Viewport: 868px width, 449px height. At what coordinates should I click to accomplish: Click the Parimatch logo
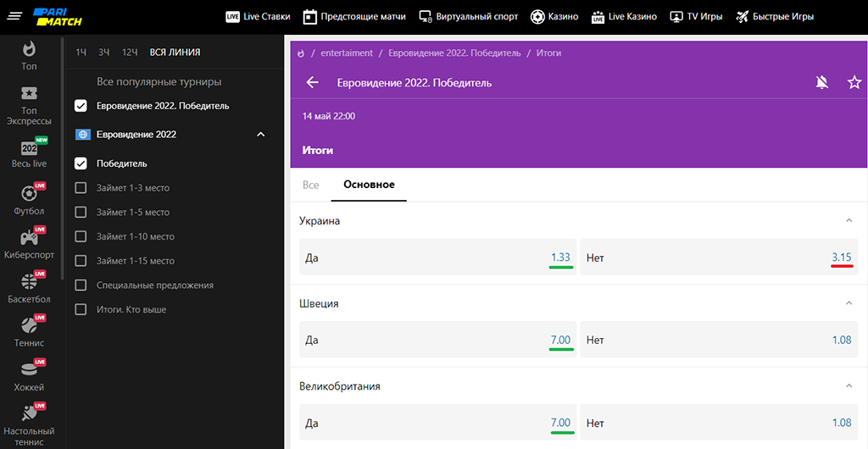tap(58, 17)
